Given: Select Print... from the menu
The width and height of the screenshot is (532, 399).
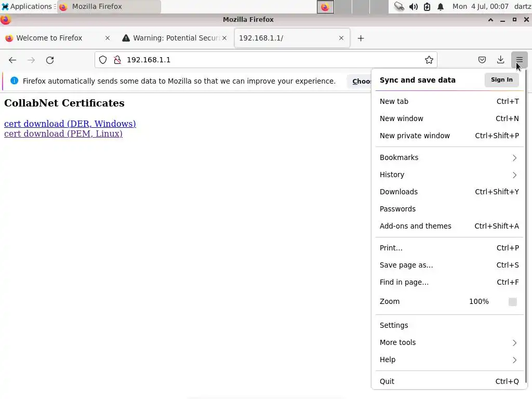Looking at the screenshot, I should (449, 248).
